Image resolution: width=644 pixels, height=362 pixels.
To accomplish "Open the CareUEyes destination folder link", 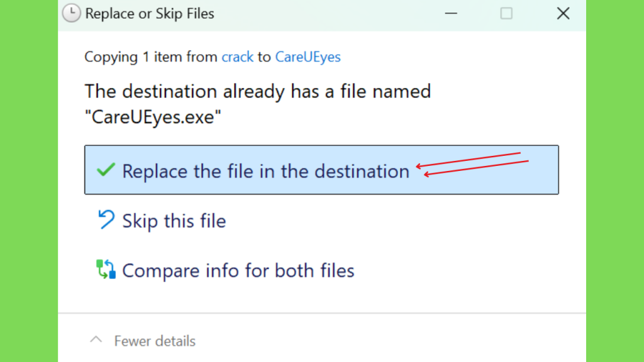I will coord(308,57).
